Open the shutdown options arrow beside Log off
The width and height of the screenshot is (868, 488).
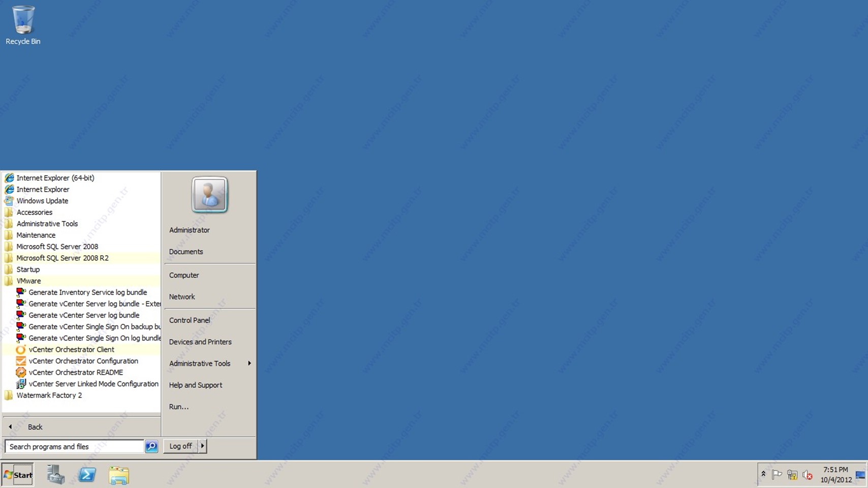(x=202, y=446)
